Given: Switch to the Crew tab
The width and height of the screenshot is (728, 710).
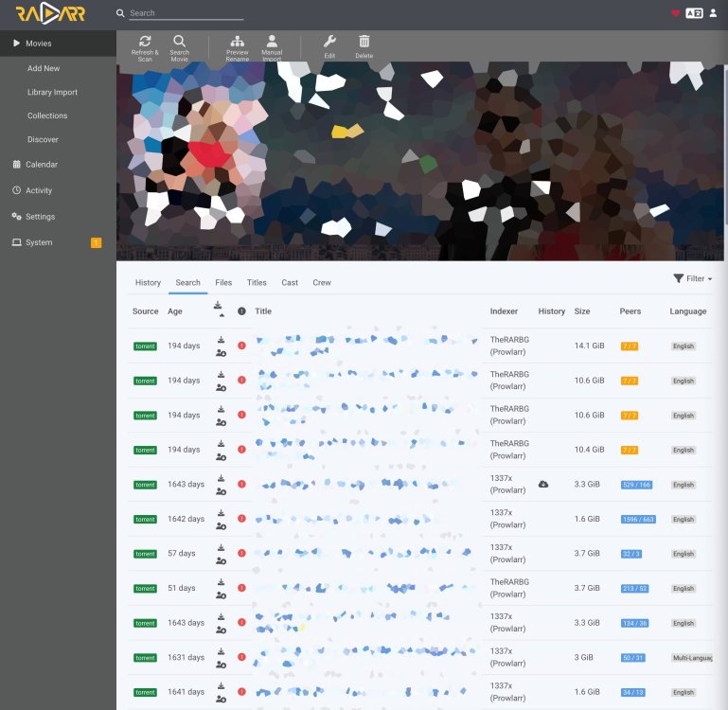Looking at the screenshot, I should click(322, 282).
